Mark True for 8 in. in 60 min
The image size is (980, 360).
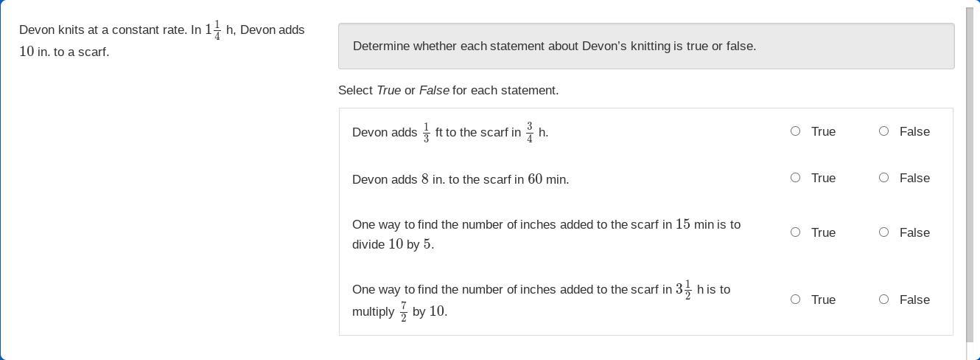click(795, 178)
